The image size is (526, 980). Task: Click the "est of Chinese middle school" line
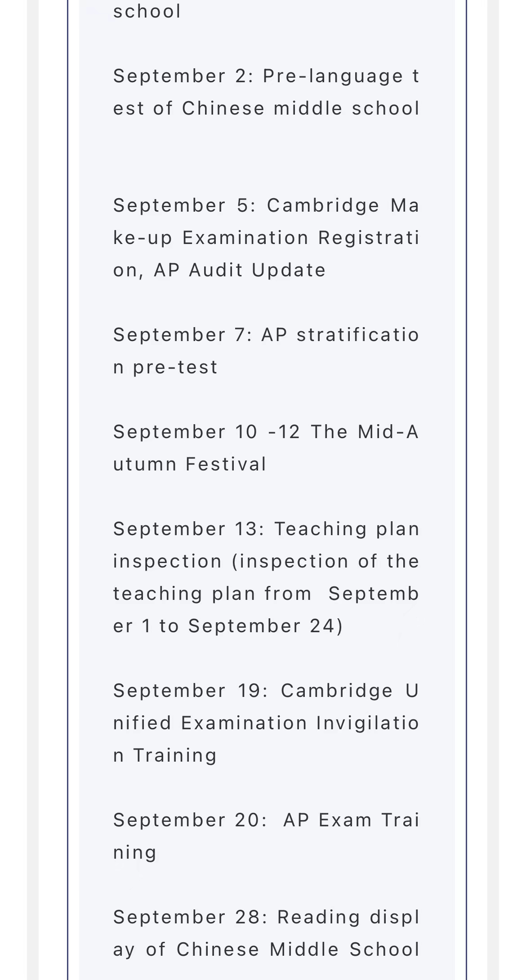coord(266,108)
